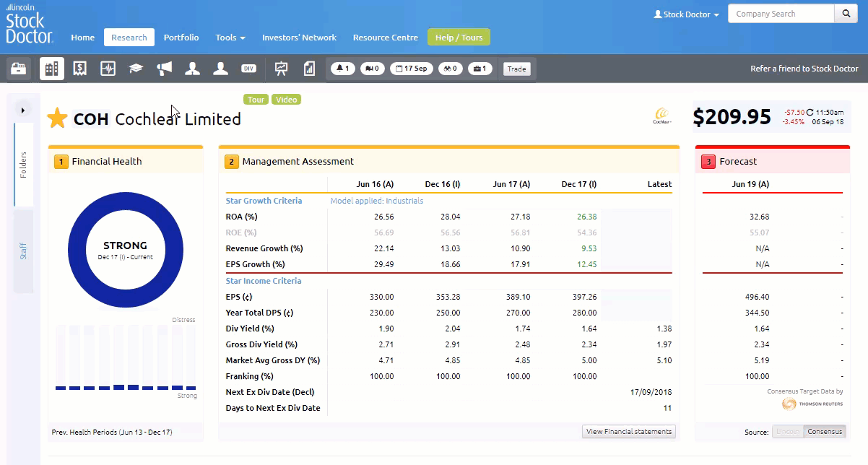The image size is (868, 465).
Task: Select the company buildings overview icon
Action: click(52, 69)
